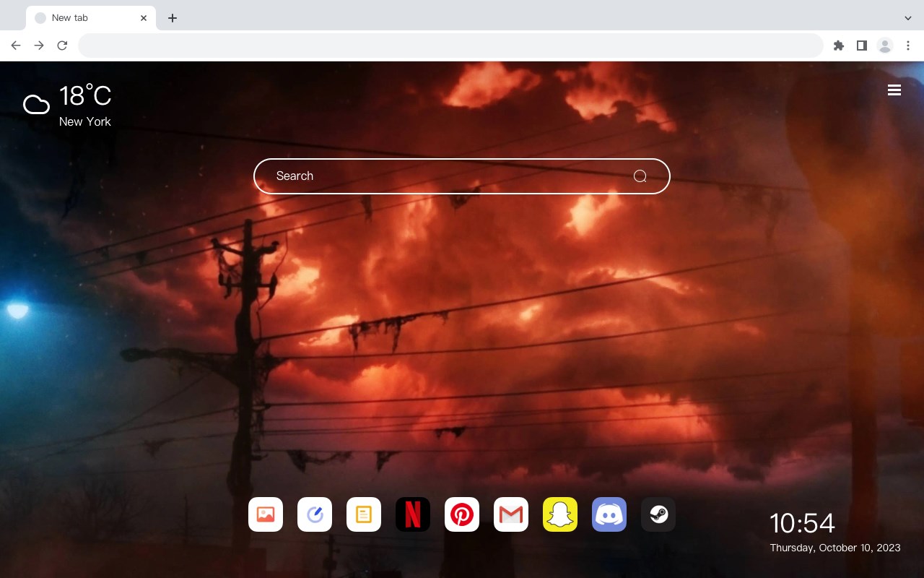Open the Pinterest shortcut
924x578 pixels.
pyautogui.click(x=462, y=514)
